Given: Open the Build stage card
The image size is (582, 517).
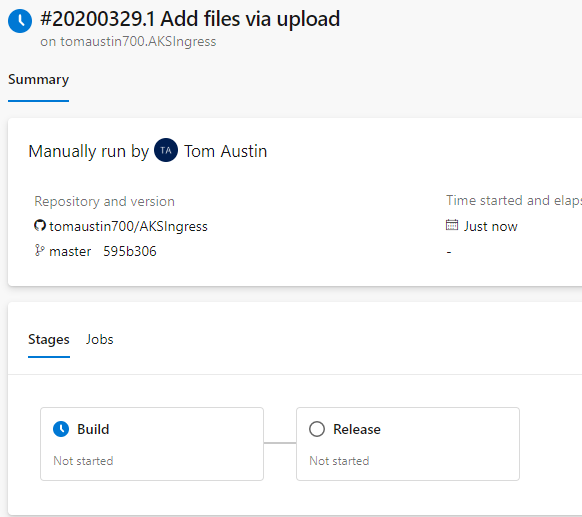Looking at the screenshot, I should click(x=152, y=444).
